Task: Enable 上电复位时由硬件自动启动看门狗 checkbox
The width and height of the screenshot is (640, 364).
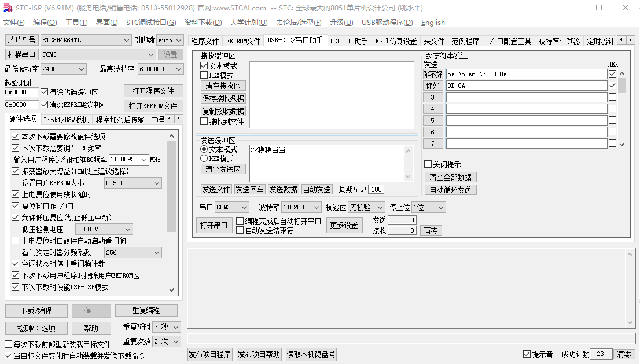Action: (16, 240)
